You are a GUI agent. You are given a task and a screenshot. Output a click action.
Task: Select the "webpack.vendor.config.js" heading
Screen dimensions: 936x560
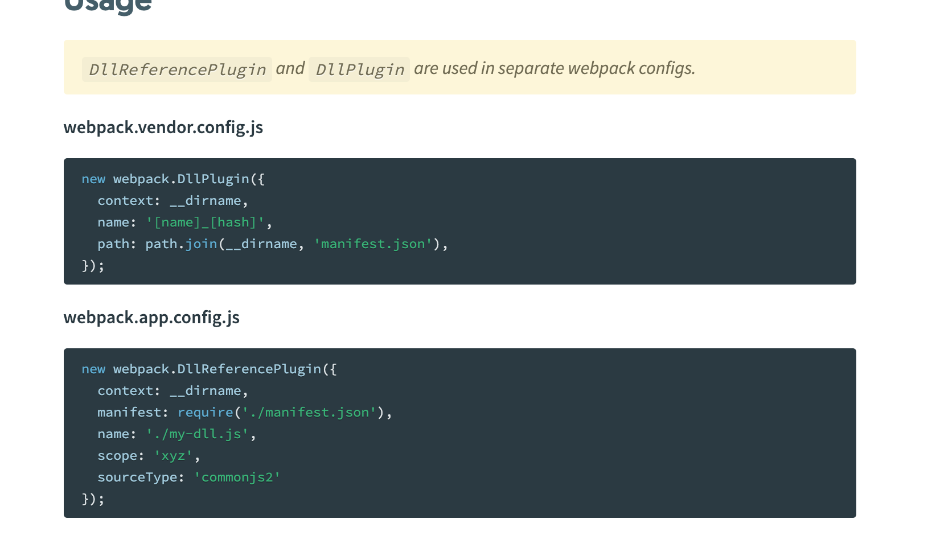[163, 127]
